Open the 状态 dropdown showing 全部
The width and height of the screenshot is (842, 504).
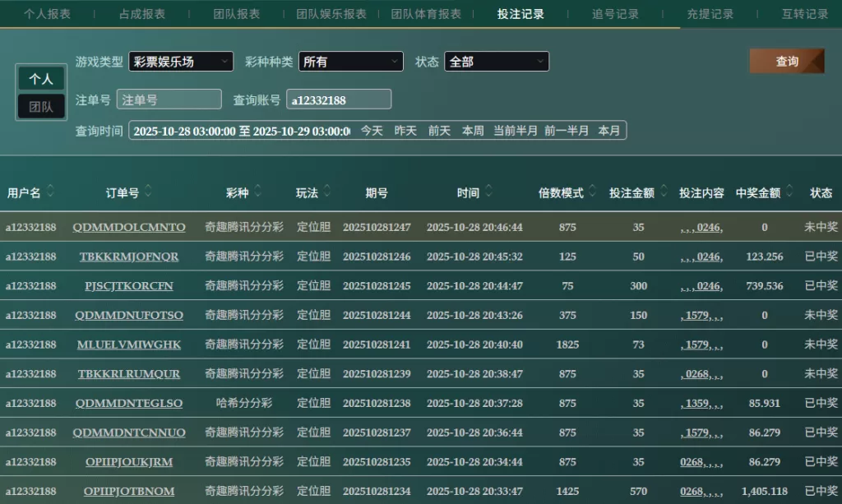[x=497, y=62]
